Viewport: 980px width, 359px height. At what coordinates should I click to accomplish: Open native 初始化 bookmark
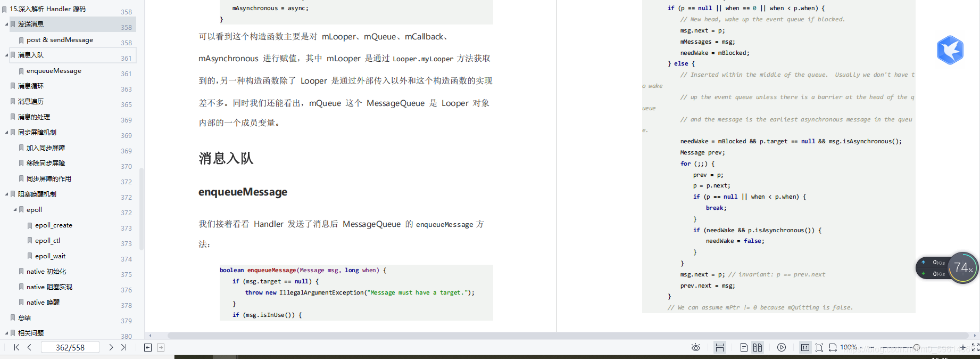pyautogui.click(x=46, y=271)
